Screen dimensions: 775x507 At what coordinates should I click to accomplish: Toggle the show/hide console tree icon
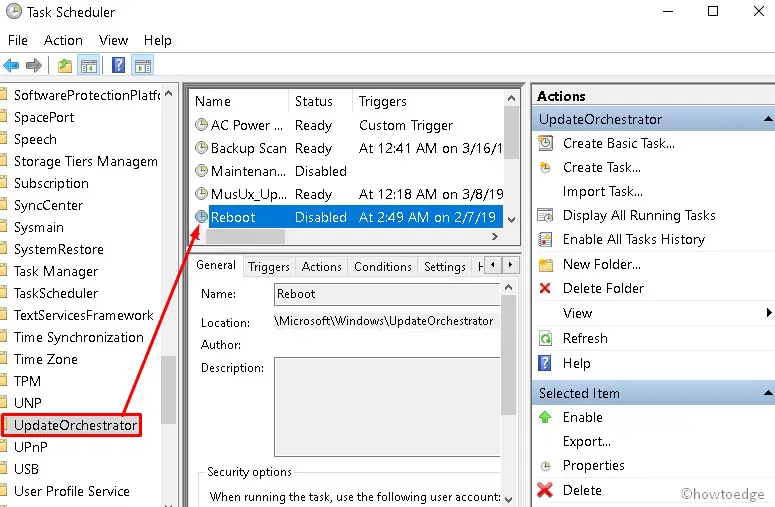coord(89,65)
